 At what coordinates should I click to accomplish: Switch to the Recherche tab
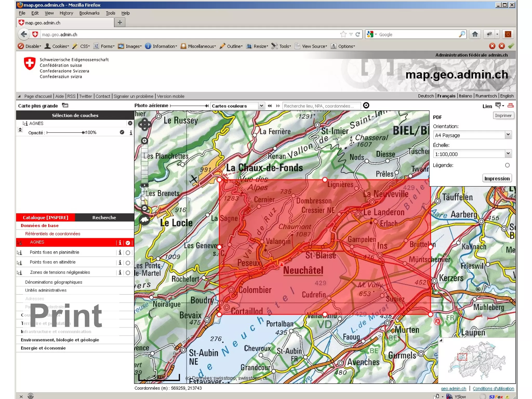point(104,217)
